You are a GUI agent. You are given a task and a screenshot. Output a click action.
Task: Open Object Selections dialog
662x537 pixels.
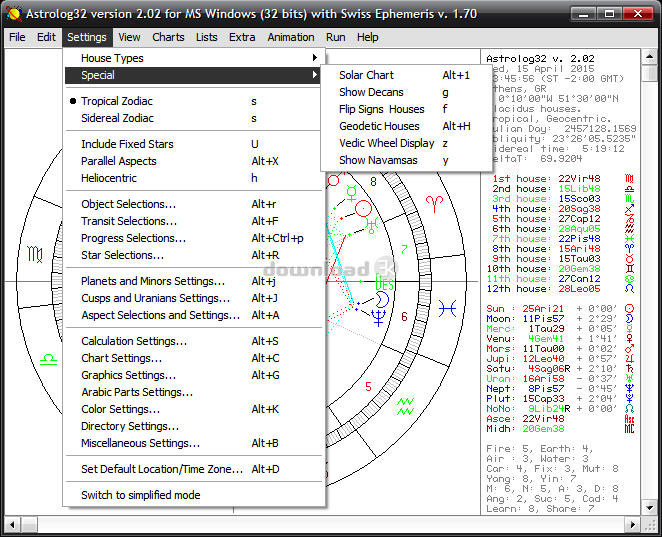coord(193,204)
